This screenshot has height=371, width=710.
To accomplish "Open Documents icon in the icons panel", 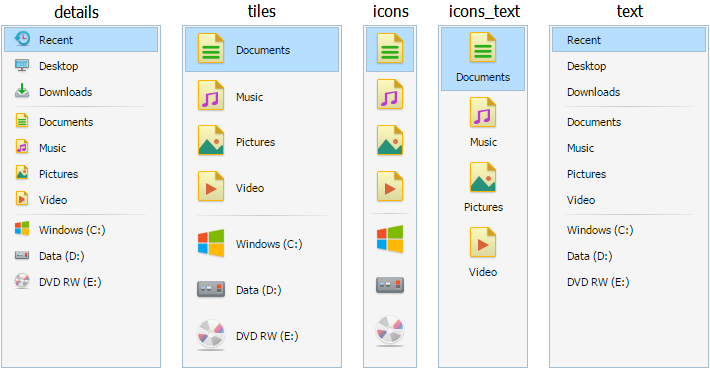I will tap(390, 48).
